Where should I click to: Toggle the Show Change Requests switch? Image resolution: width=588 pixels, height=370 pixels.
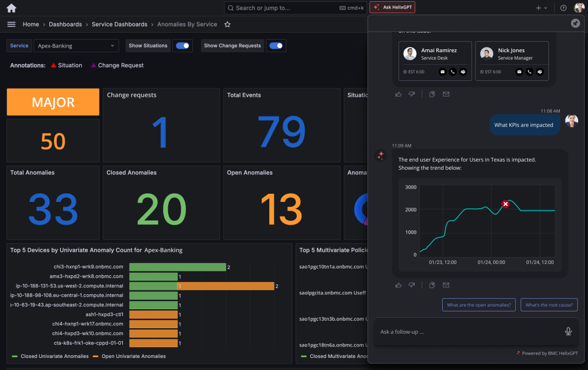click(276, 46)
